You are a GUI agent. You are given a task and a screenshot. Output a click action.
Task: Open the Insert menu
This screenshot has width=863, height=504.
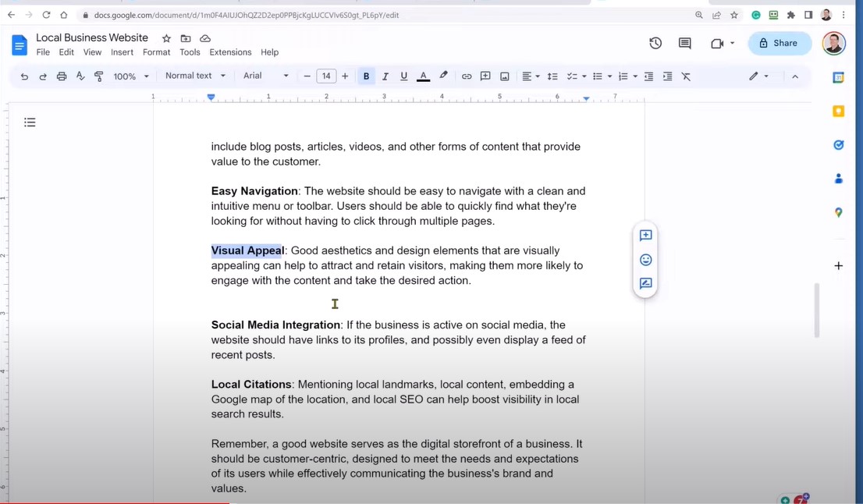click(x=122, y=52)
